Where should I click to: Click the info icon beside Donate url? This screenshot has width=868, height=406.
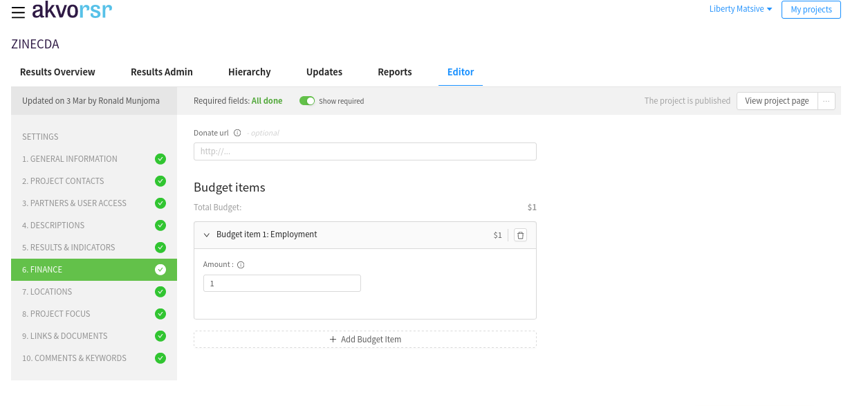pyautogui.click(x=237, y=133)
